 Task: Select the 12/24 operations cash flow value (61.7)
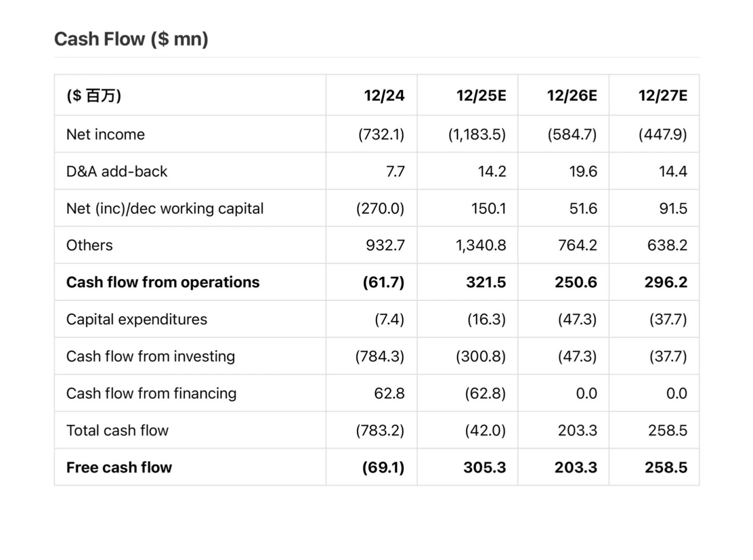point(384,282)
